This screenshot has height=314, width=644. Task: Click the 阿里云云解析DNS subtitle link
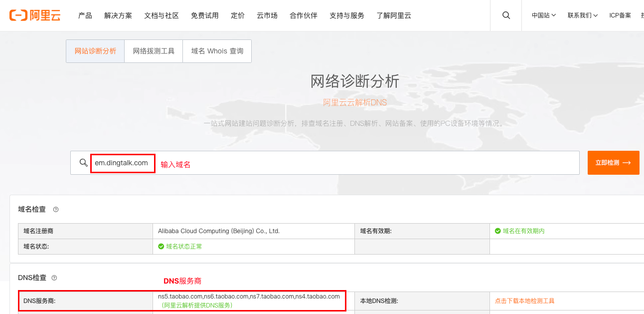[x=355, y=102]
